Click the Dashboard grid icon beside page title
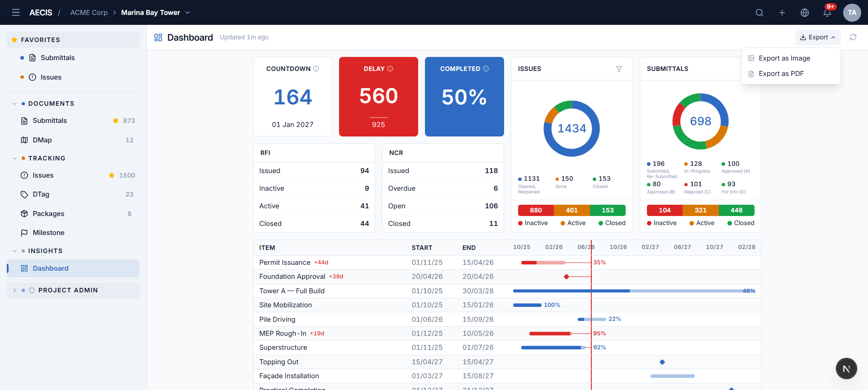This screenshot has width=868, height=390. point(158,38)
